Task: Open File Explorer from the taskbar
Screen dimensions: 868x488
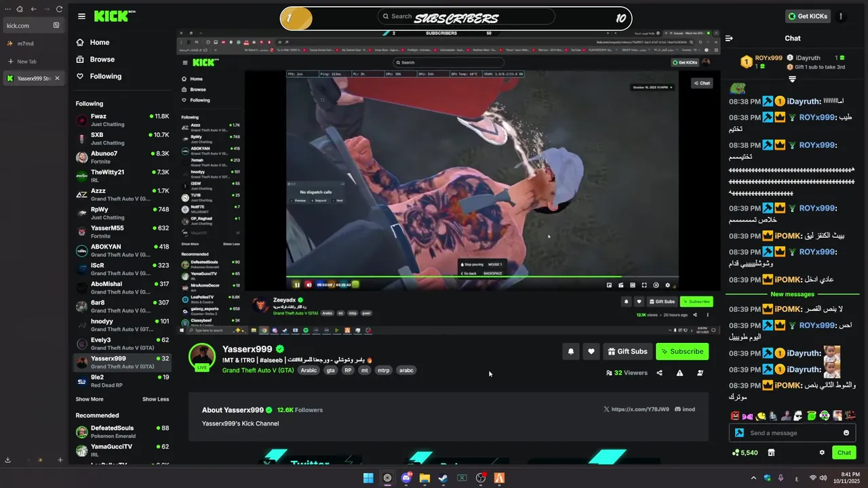Action: click(425, 478)
